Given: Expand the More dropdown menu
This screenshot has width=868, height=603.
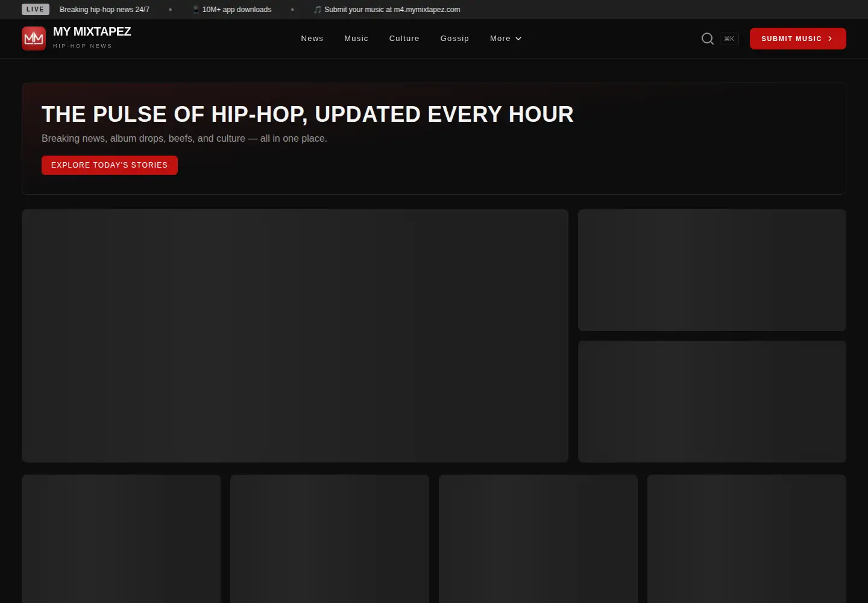Looking at the screenshot, I should click(x=506, y=39).
